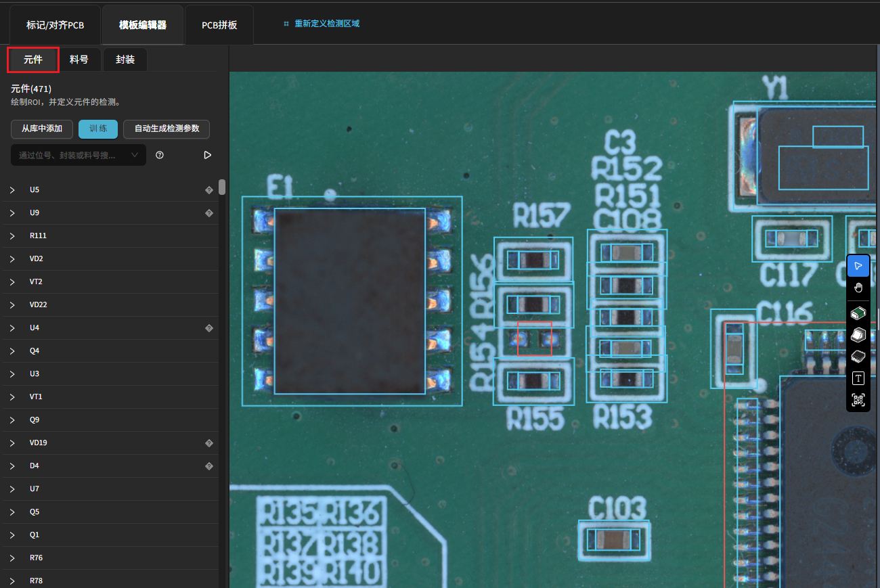
Task: Select the arrow pointer tool
Action: tap(858, 265)
